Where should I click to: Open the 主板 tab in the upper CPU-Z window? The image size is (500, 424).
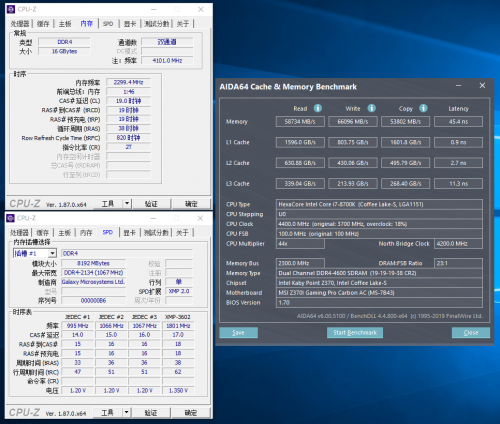tap(65, 24)
